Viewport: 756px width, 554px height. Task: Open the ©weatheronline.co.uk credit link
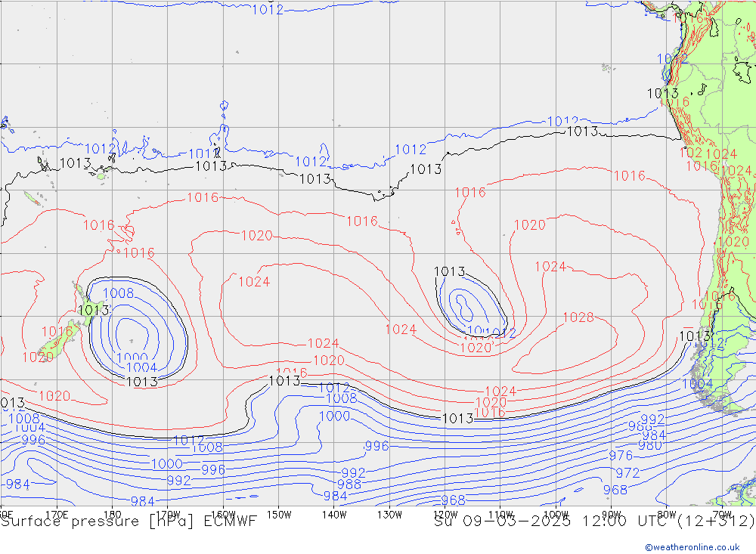coord(692,547)
